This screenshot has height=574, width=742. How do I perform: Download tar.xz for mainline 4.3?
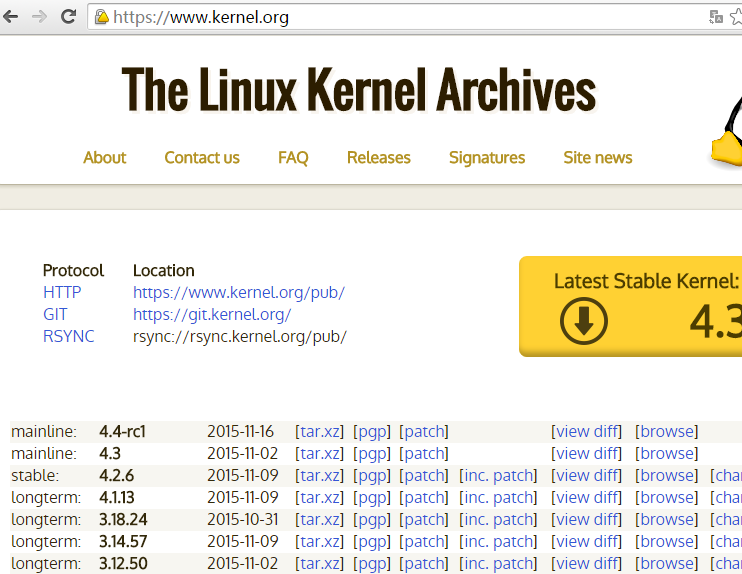[319, 453]
